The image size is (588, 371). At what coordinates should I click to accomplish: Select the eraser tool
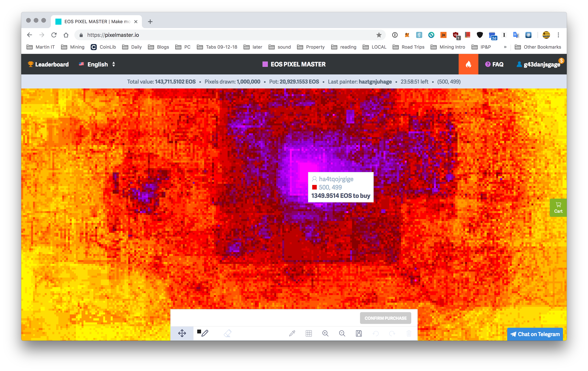[x=228, y=333]
